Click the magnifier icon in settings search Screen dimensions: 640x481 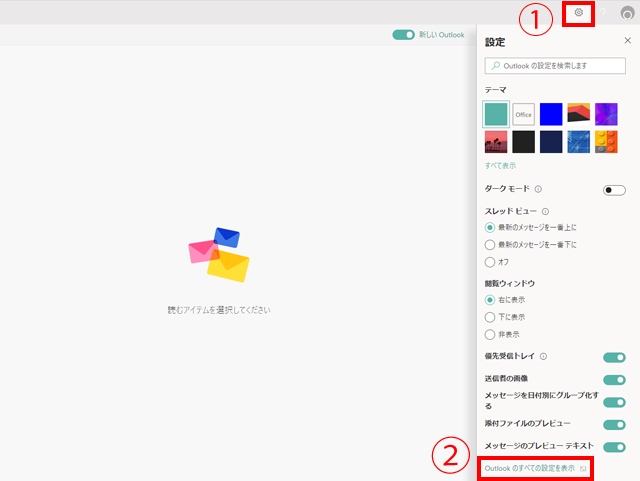pyautogui.click(x=496, y=66)
